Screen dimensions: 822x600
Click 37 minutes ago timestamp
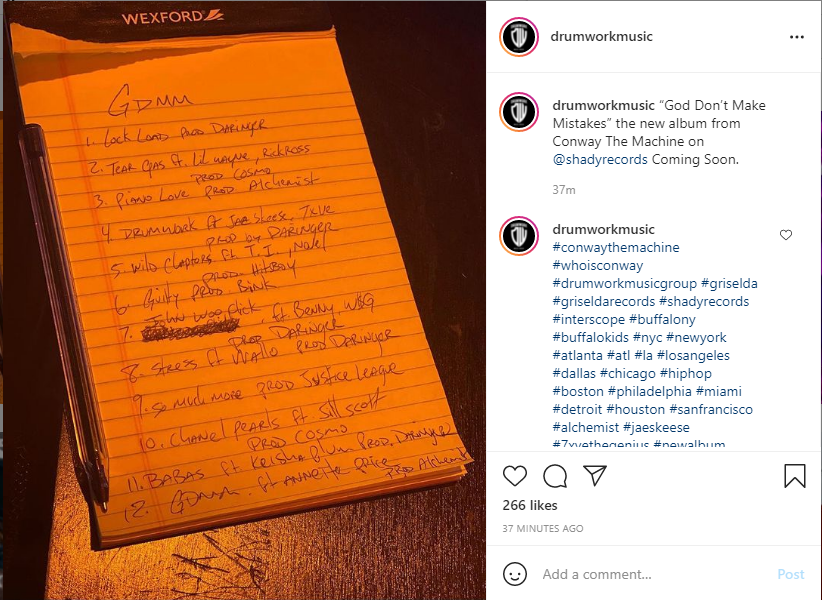tap(543, 528)
